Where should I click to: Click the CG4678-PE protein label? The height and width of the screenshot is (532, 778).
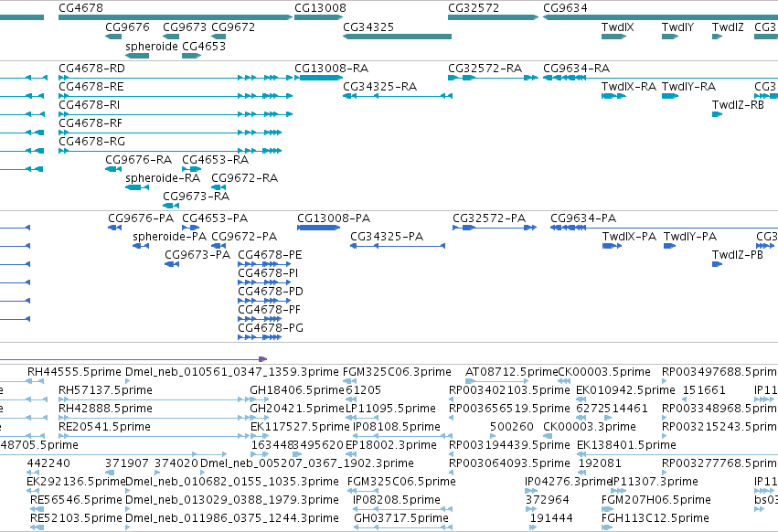tap(270, 255)
